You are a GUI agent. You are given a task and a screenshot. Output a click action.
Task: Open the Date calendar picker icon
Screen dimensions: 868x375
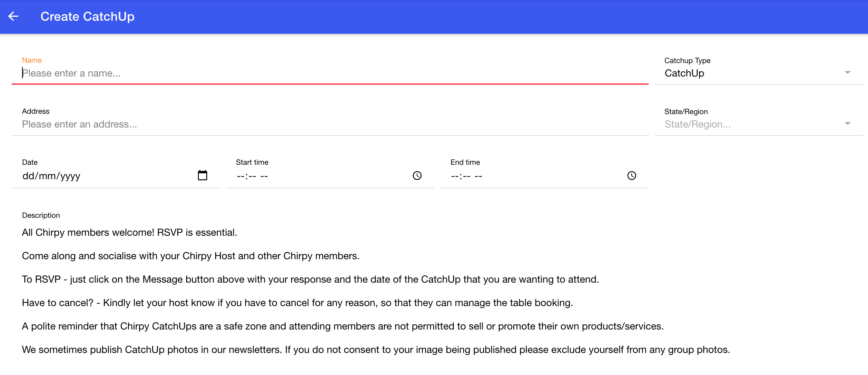point(203,175)
